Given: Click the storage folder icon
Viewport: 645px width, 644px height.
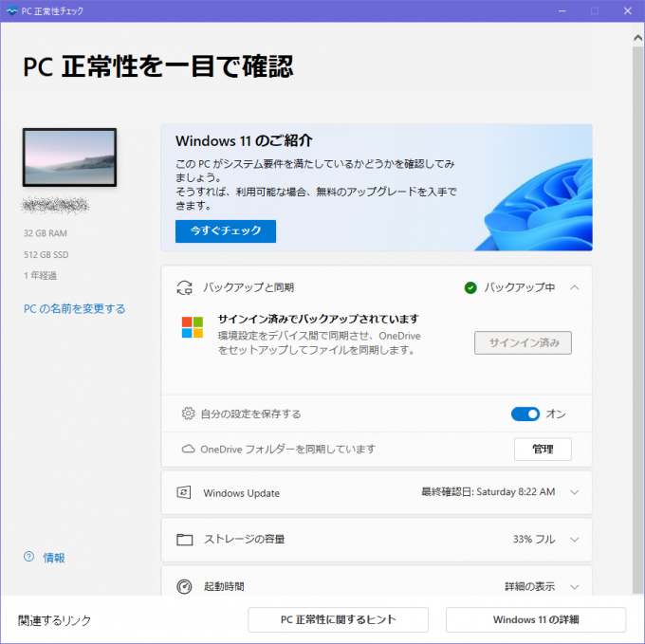Looking at the screenshot, I should (x=184, y=539).
